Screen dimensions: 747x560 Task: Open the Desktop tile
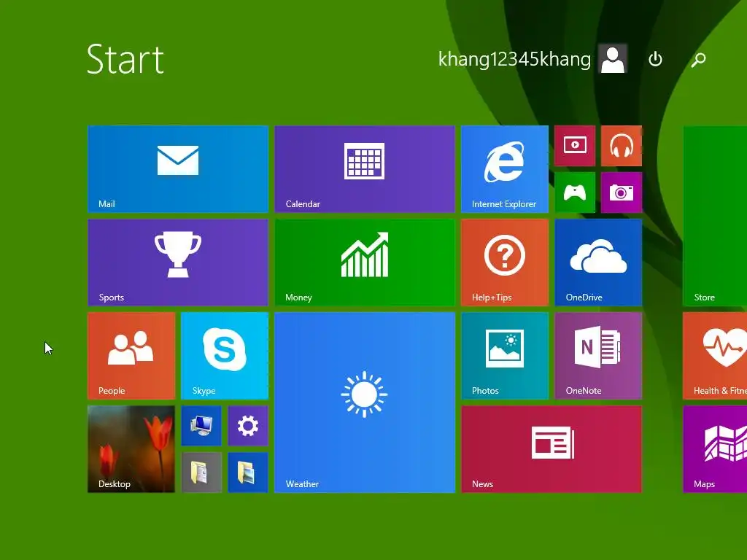pyautogui.click(x=131, y=449)
